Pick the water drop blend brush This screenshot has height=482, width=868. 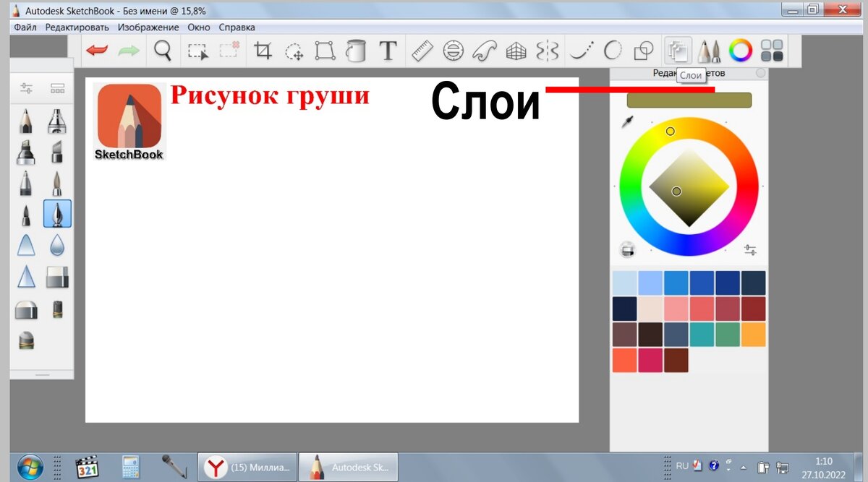(x=58, y=246)
